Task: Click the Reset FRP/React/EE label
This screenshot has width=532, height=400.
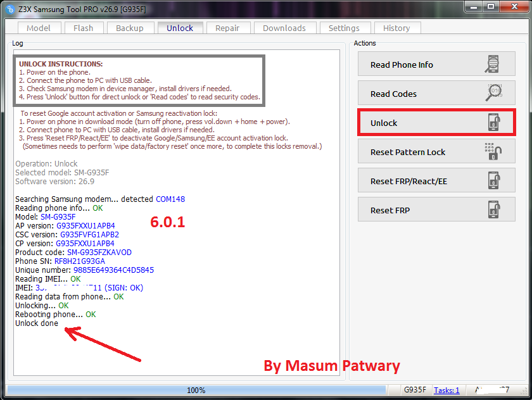Action: click(x=409, y=182)
